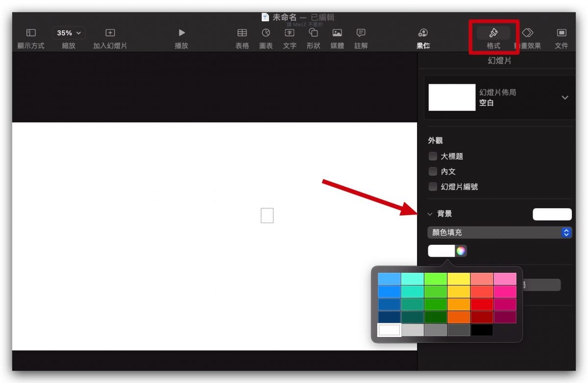Open the 形狀 shapes icon
588x383 pixels.
click(x=314, y=33)
